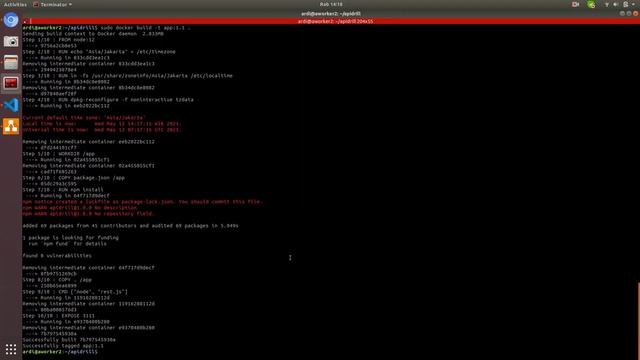Click the last shell prompt at terminal bottom
This screenshot has height=360, width=640.
click(60, 352)
